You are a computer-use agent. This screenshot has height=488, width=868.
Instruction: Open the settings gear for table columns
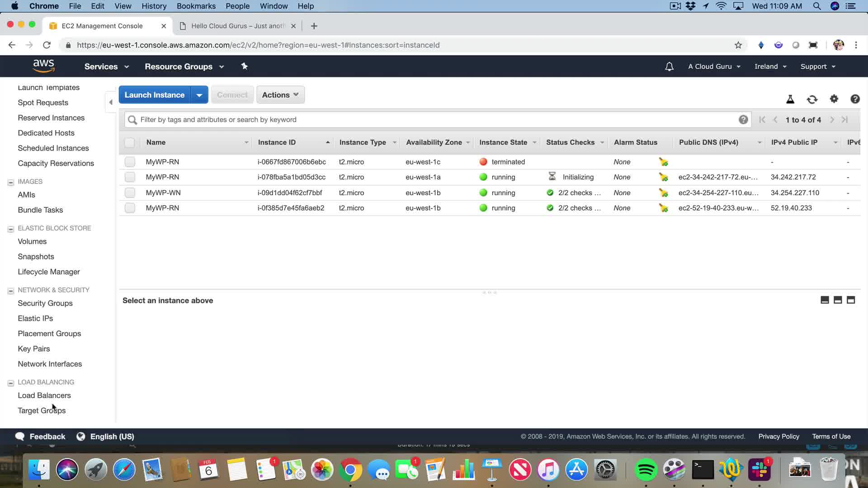tap(834, 99)
